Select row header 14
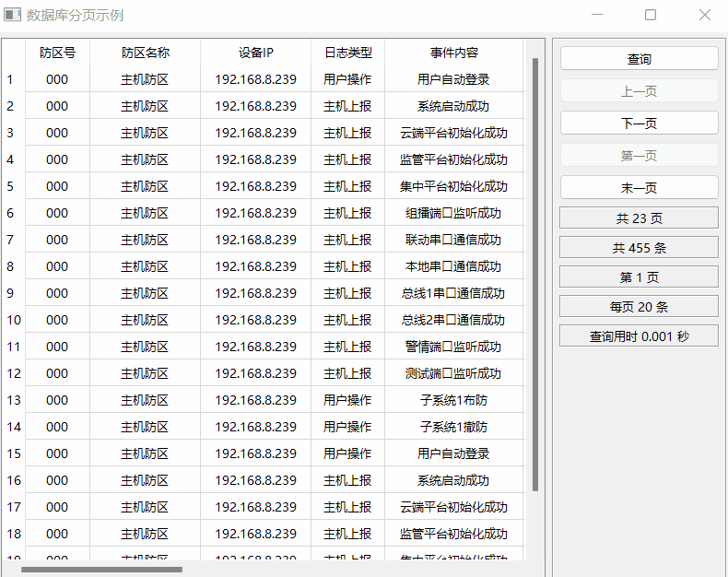Image resolution: width=728 pixels, height=577 pixels. click(x=14, y=427)
